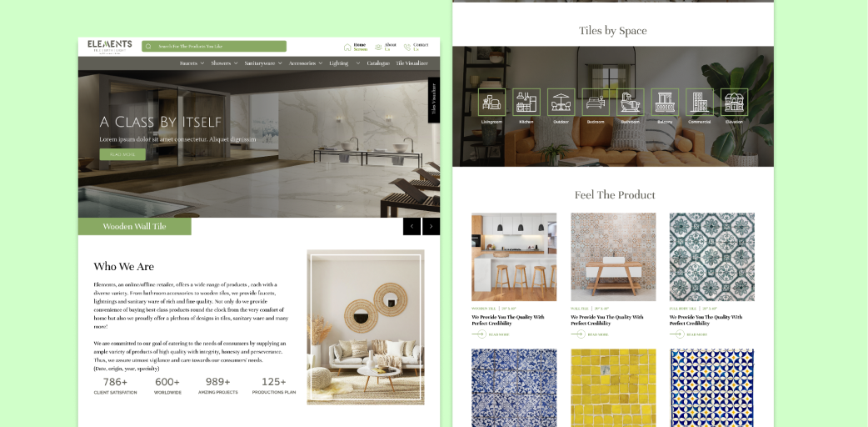
Task: Choose the Kitchen tiles icon
Action: 526,103
